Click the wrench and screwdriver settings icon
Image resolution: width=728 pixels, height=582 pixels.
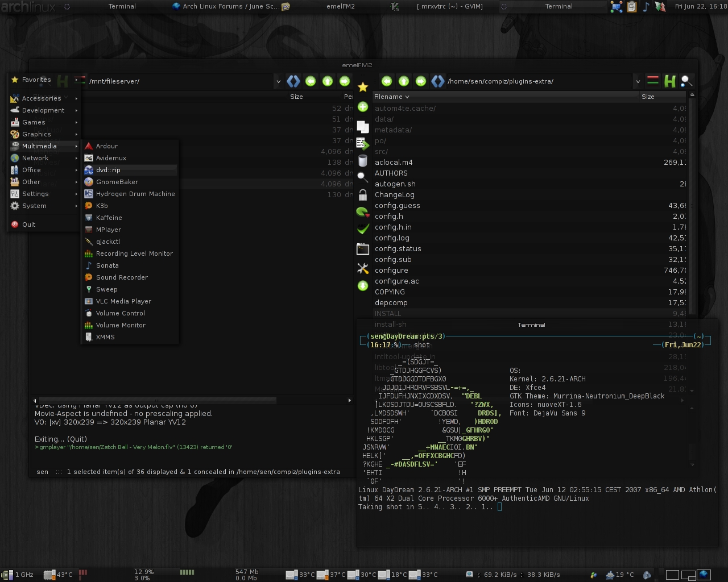(363, 268)
